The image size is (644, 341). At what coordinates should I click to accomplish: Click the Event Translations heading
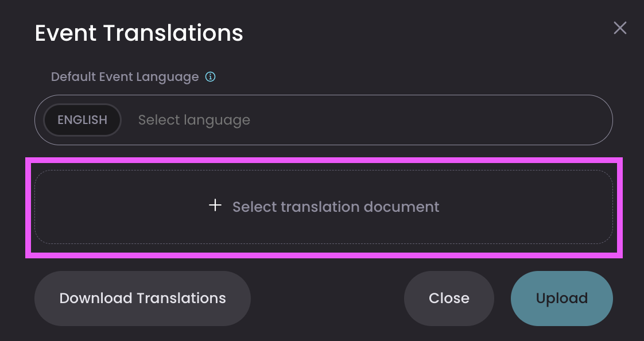[x=139, y=33]
